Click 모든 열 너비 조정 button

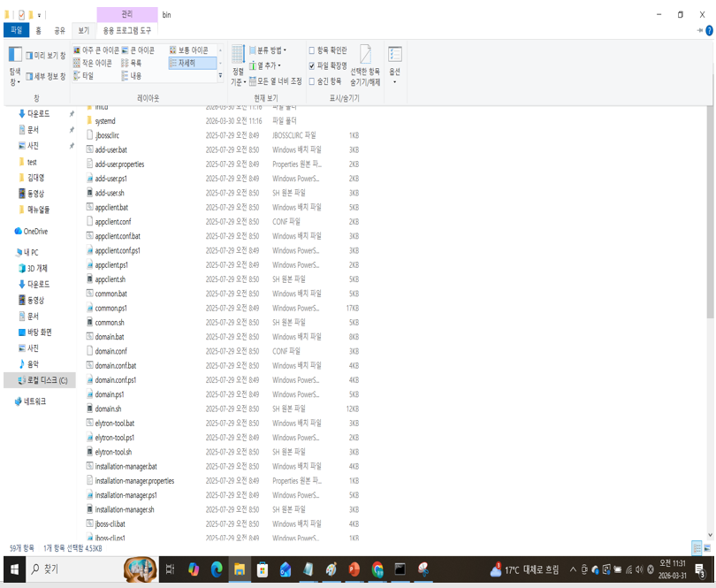tap(275, 80)
